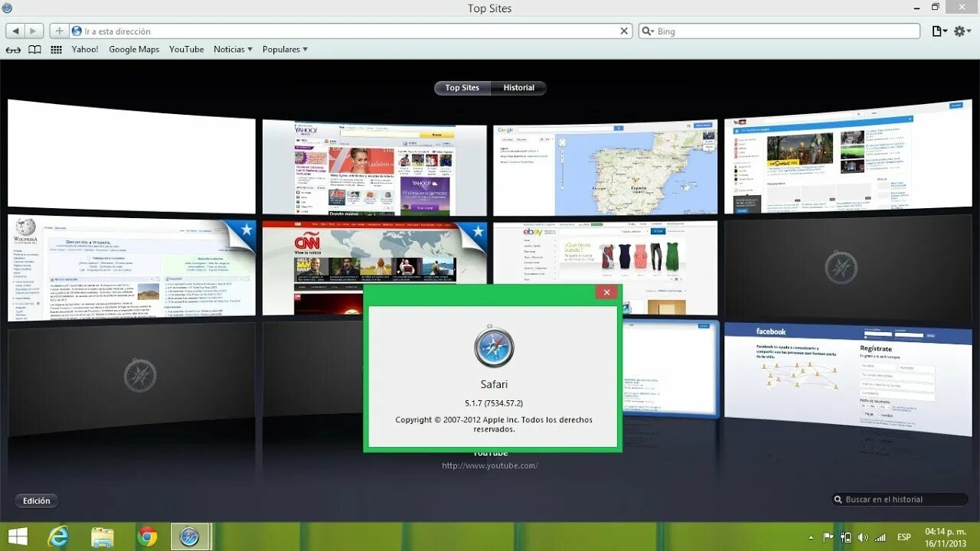Expand the Populares bookmarks folder
The height and width of the screenshot is (551, 980).
(285, 50)
